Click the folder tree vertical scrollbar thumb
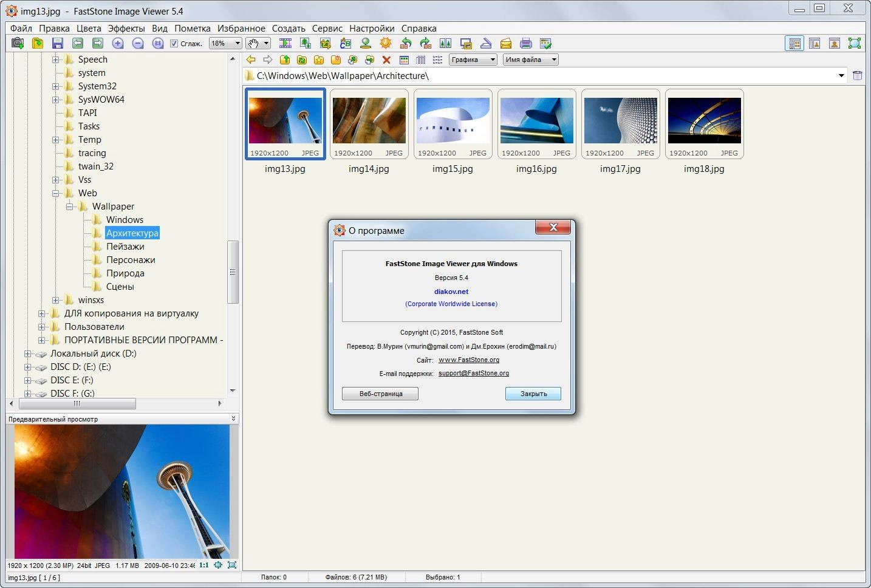 tap(233, 272)
